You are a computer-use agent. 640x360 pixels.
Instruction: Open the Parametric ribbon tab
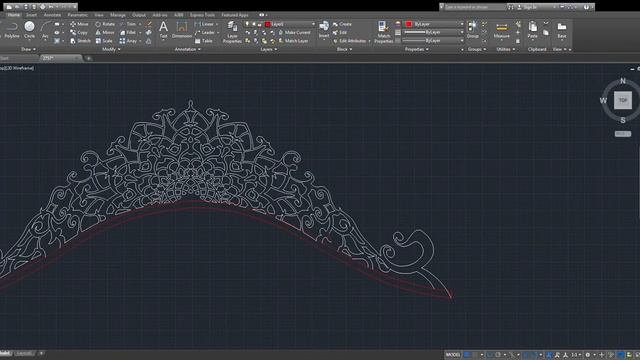[x=78, y=15]
